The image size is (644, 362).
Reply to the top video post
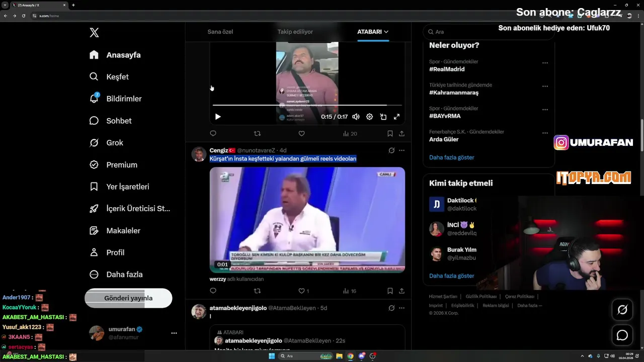[213, 134]
